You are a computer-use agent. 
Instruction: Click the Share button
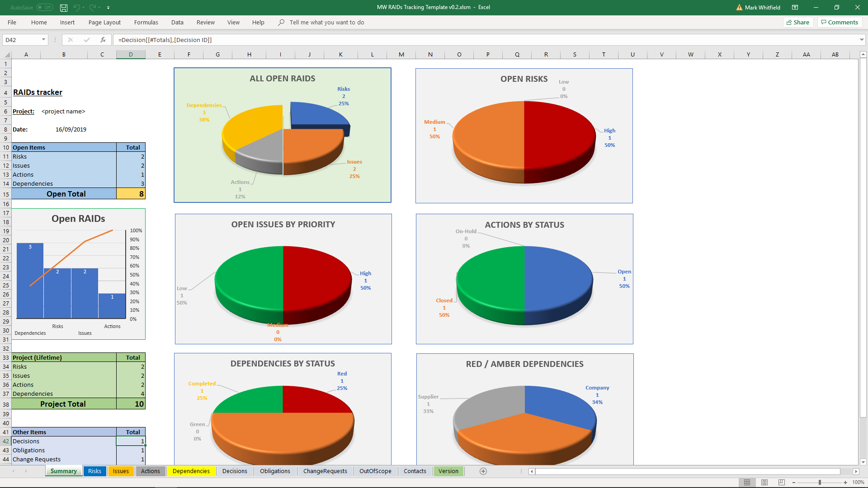point(798,22)
